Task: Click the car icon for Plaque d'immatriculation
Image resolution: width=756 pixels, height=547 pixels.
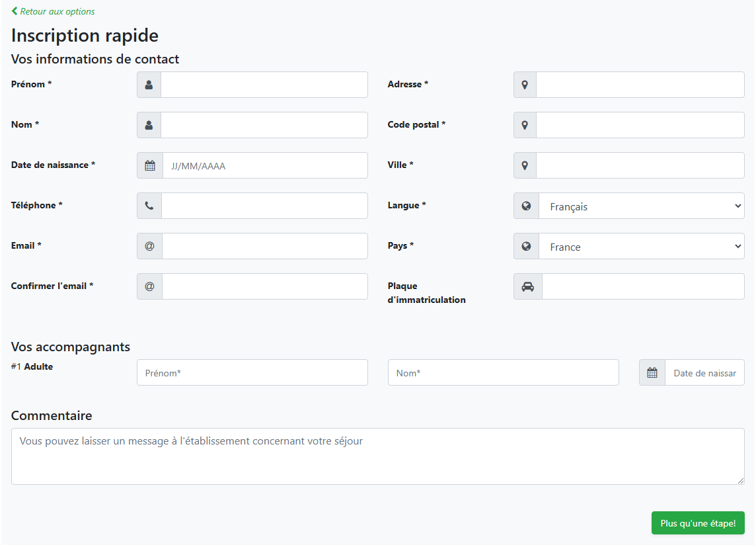Action: [527, 286]
